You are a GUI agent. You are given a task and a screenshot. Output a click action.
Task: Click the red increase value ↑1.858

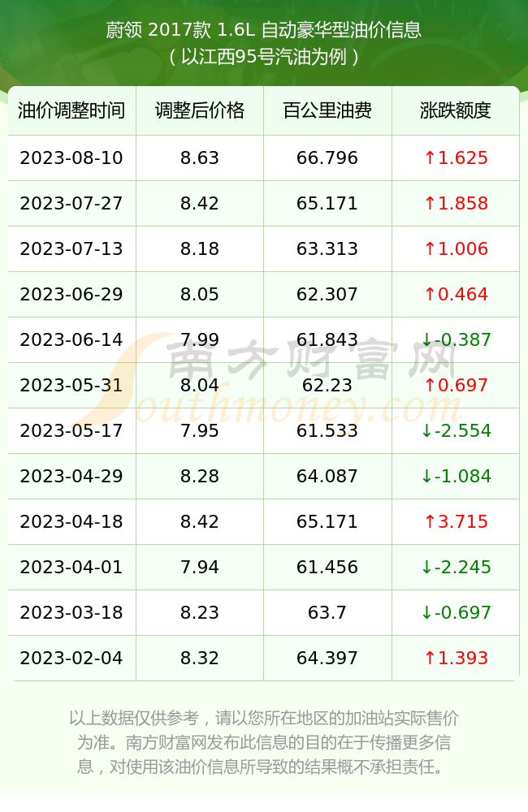click(456, 204)
